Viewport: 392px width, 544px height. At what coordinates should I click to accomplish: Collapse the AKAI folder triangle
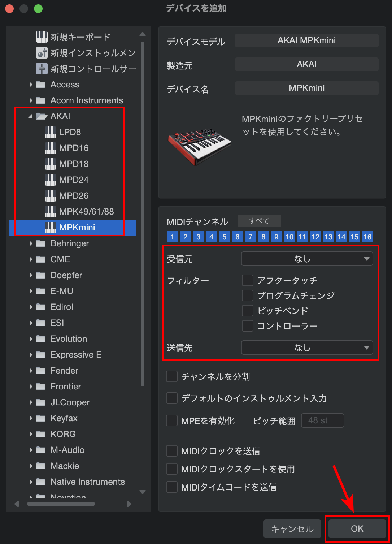coord(31,116)
